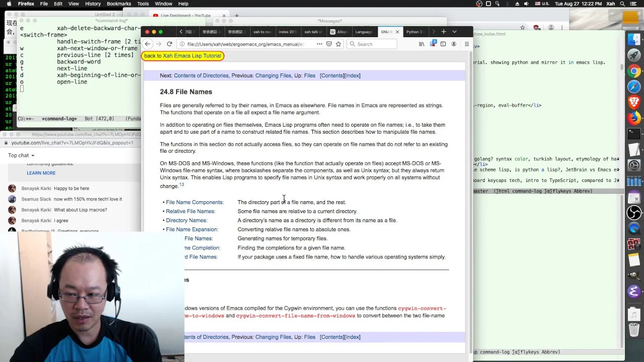Open Terminal from the Dock
The height and width of the screenshot is (362, 644).
tap(634, 134)
